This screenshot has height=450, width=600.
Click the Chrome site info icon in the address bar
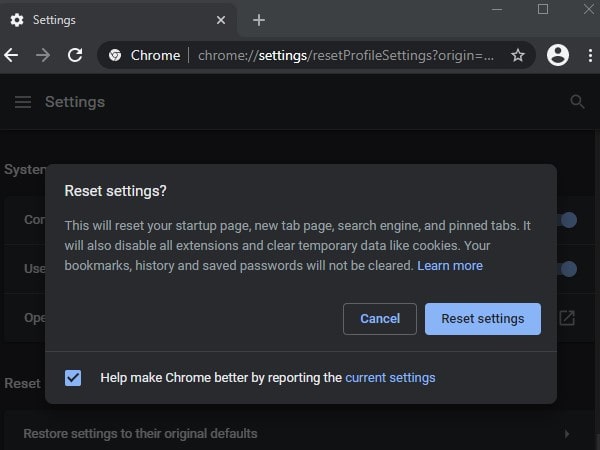coord(115,55)
